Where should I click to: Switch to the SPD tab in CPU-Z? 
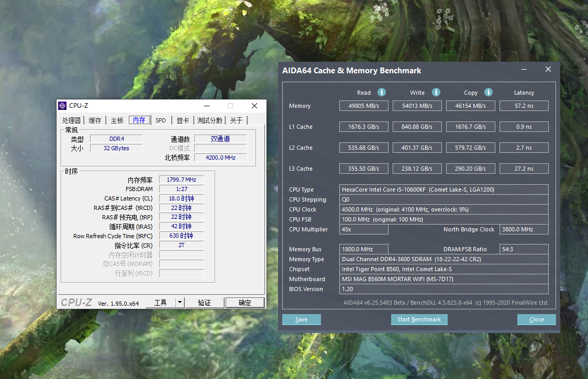coord(161,120)
